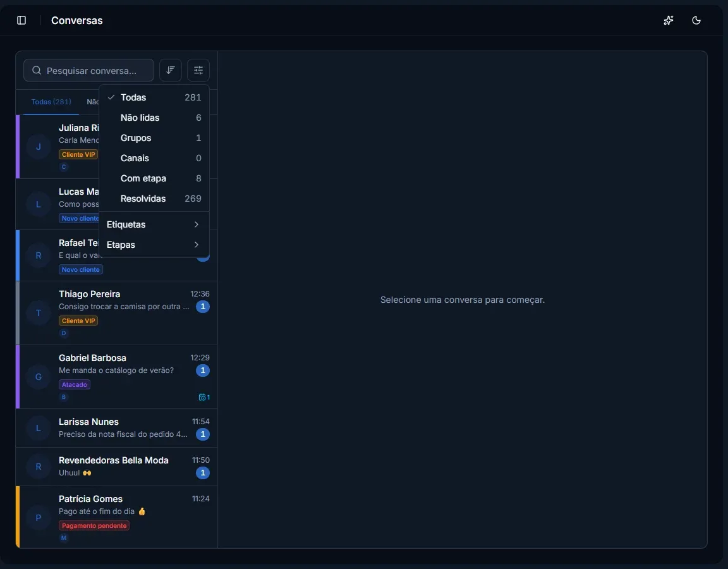Toggle dark mode with the moon icon

(696, 20)
